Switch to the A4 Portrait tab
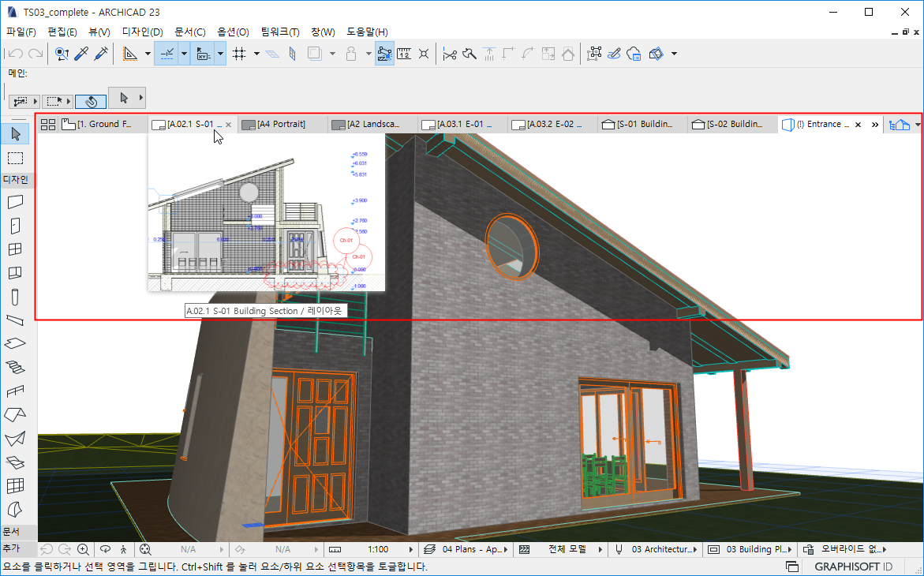 tap(281, 125)
